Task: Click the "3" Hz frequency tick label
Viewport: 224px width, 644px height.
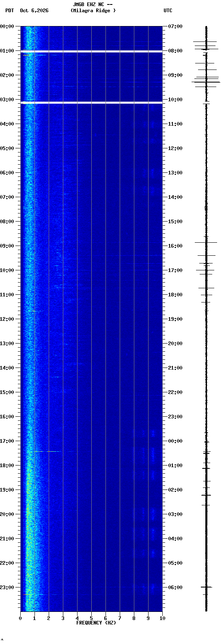Action: tap(63, 618)
